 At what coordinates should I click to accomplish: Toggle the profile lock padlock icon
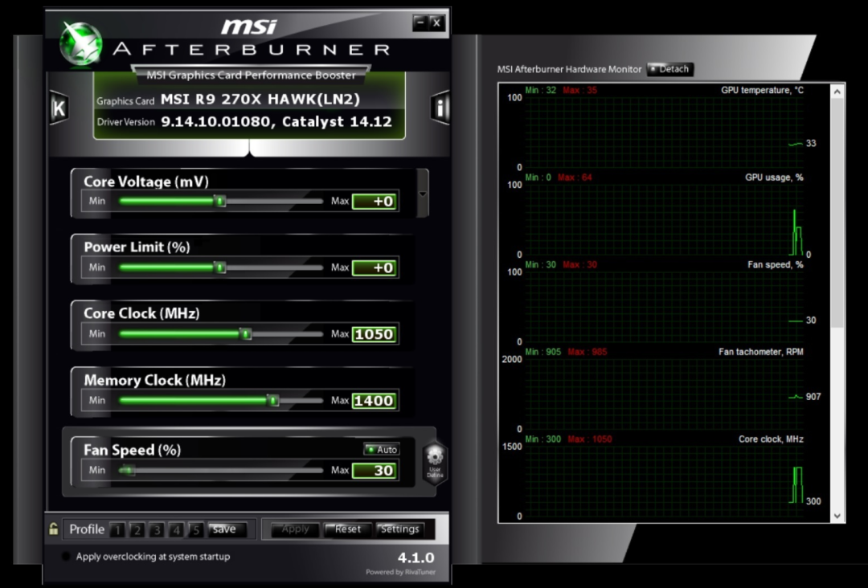pyautogui.click(x=53, y=529)
